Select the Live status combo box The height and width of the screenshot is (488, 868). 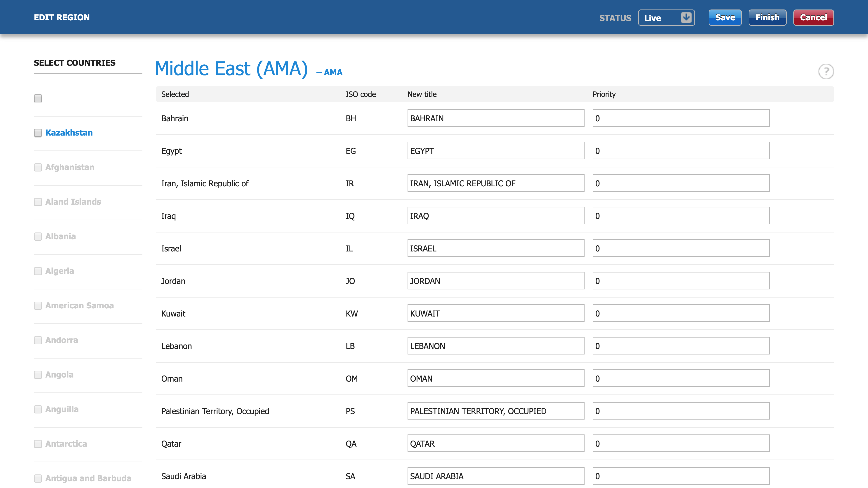pos(660,18)
